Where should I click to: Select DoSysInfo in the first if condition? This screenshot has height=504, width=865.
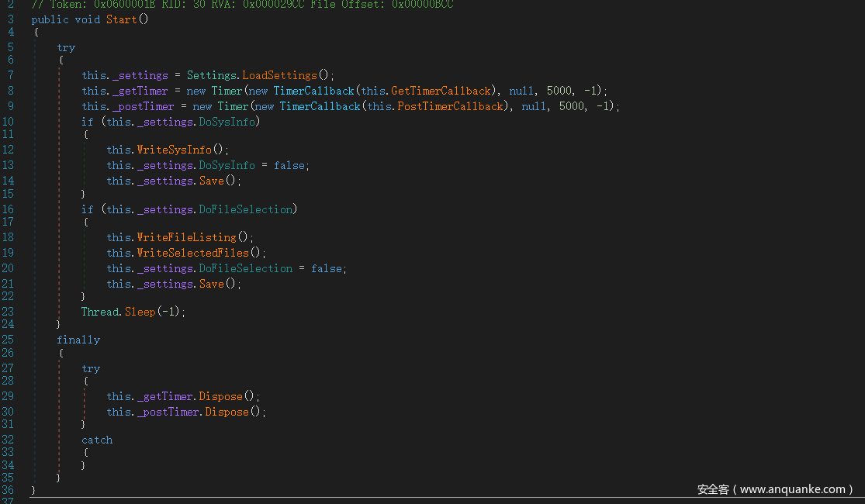[227, 122]
